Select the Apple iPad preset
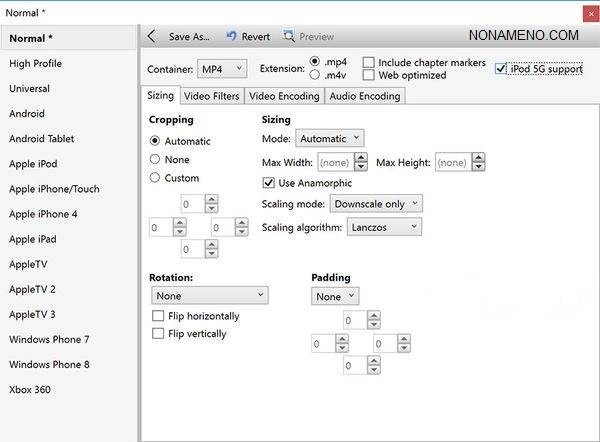600x442 pixels. tap(34, 239)
